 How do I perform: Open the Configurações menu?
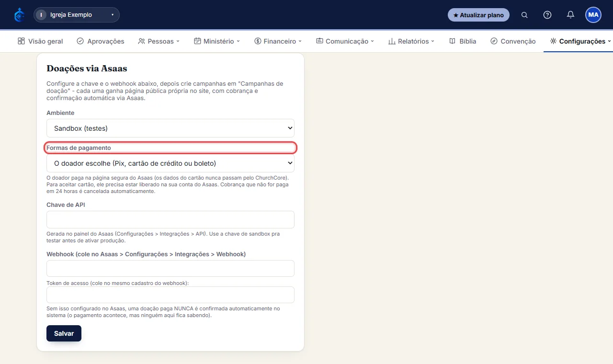580,41
